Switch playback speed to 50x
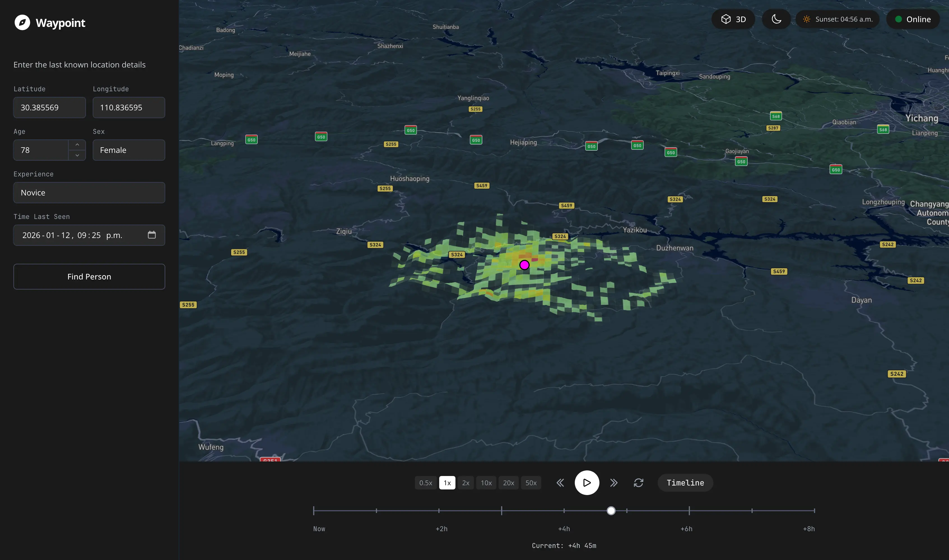 [x=531, y=483]
